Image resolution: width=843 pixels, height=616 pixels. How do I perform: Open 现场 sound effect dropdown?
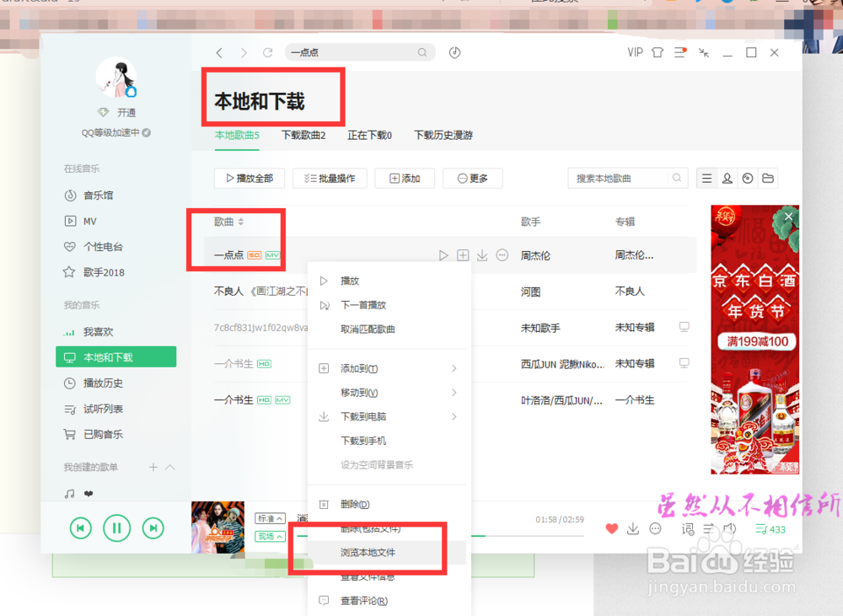click(x=270, y=537)
